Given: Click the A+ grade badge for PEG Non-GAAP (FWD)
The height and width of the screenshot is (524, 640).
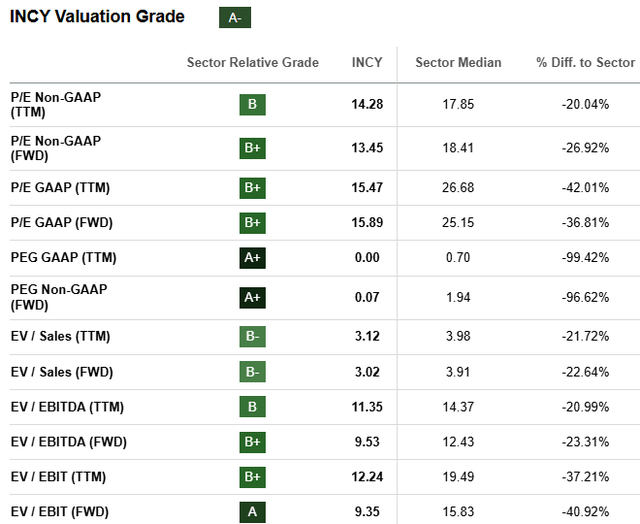Looking at the screenshot, I should tap(252, 298).
